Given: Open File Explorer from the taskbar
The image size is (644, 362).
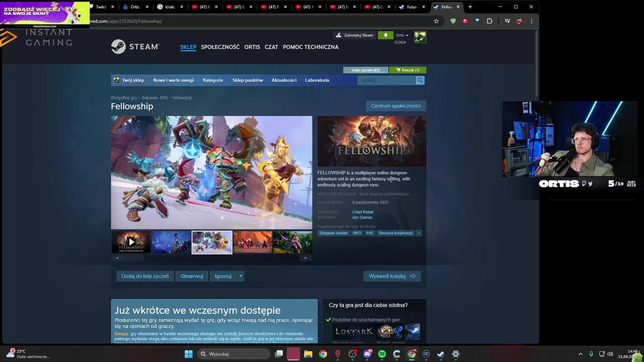Looking at the screenshot, I should [308, 354].
